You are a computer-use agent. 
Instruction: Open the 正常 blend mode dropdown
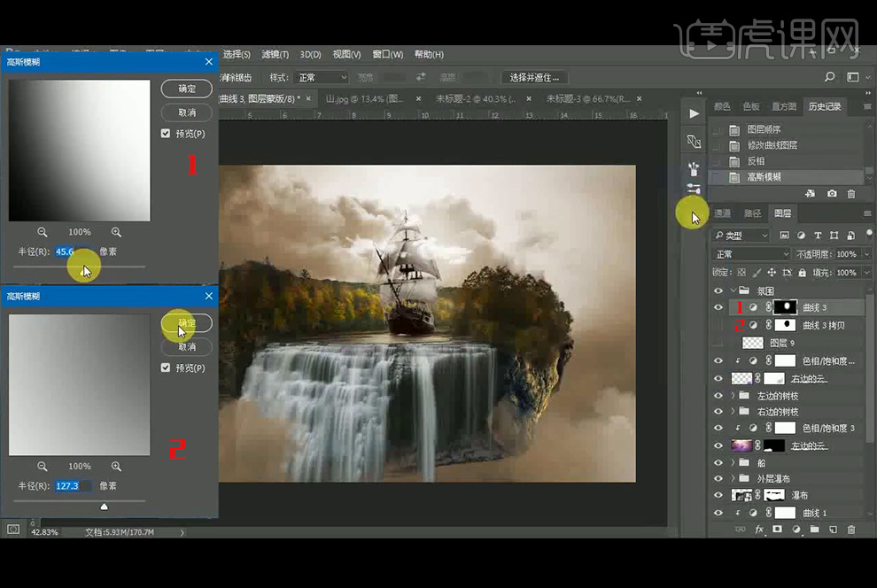pyautogui.click(x=749, y=254)
